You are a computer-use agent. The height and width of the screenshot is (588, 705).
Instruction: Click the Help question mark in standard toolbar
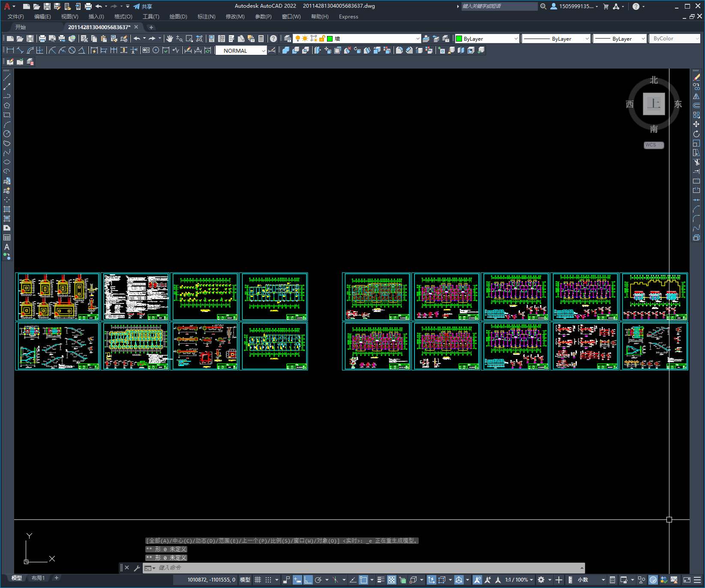tap(273, 39)
